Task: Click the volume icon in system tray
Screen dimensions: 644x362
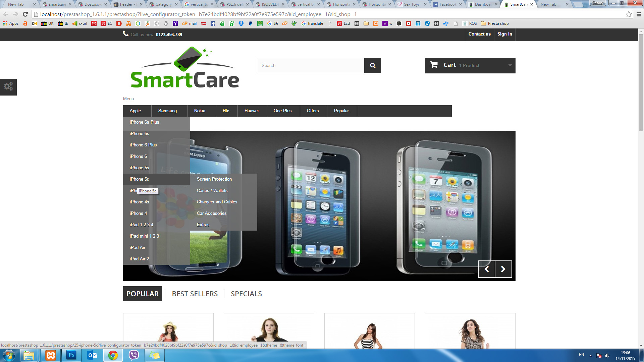Action: click(607, 356)
